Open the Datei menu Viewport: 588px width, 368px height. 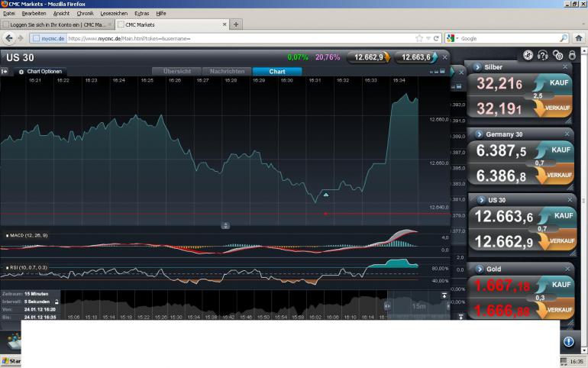click(9, 14)
